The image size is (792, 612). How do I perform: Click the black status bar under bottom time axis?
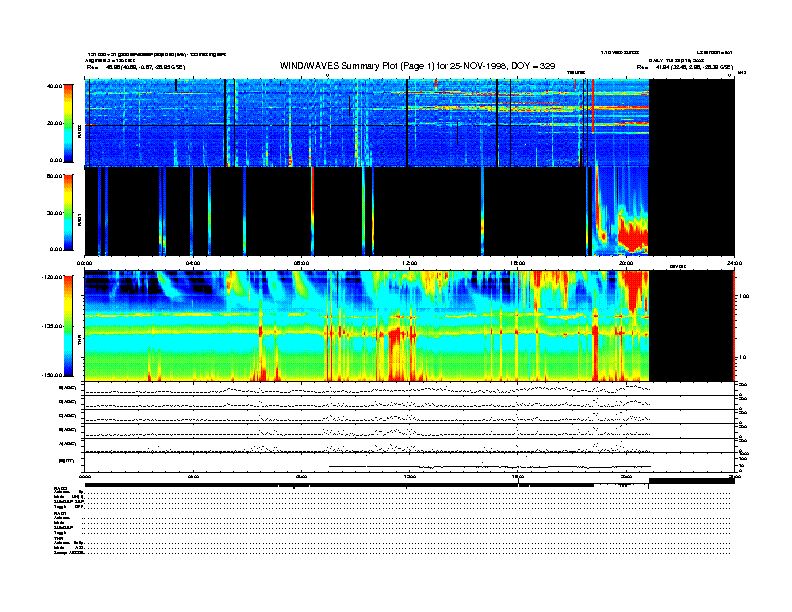point(339,485)
